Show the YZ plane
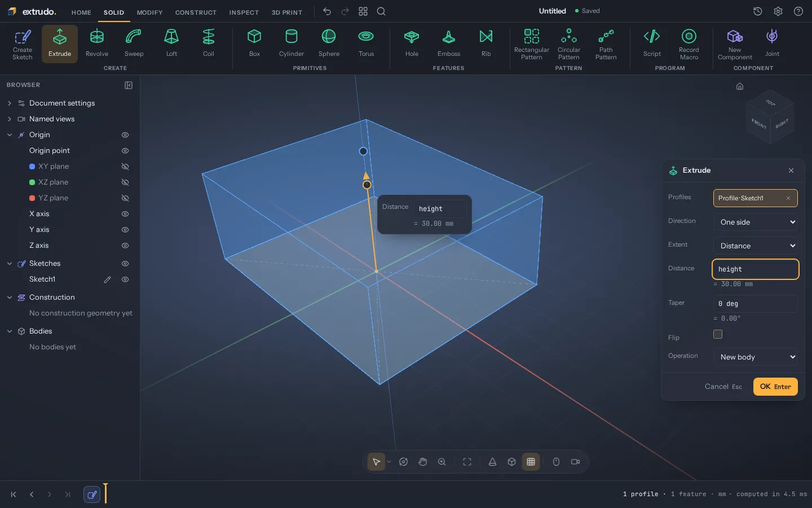The height and width of the screenshot is (508, 812). coord(125,198)
